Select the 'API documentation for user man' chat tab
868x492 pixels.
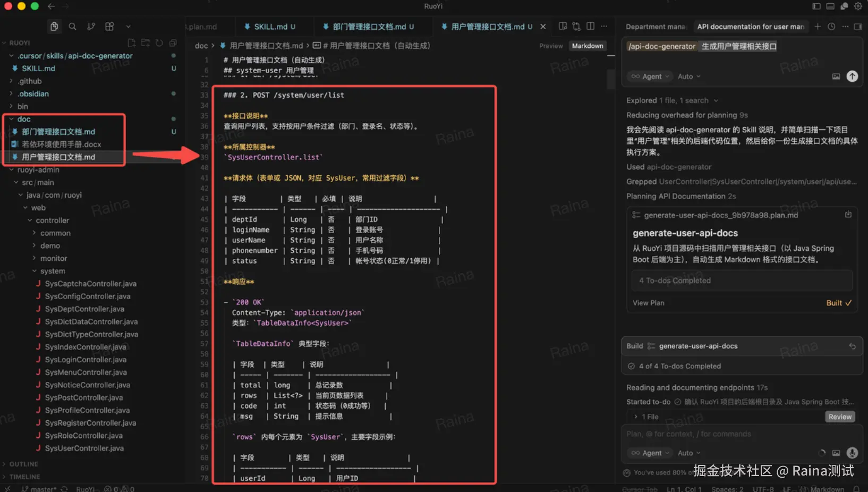tap(751, 27)
